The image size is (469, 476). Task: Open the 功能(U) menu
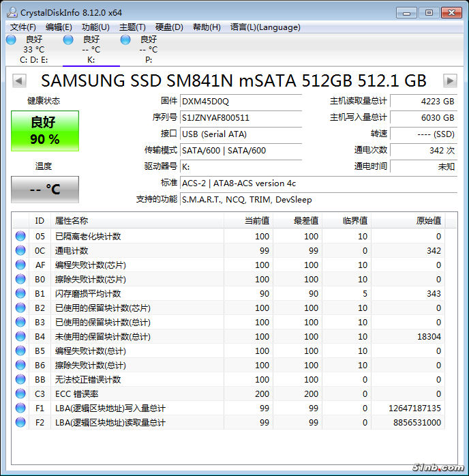click(95, 27)
